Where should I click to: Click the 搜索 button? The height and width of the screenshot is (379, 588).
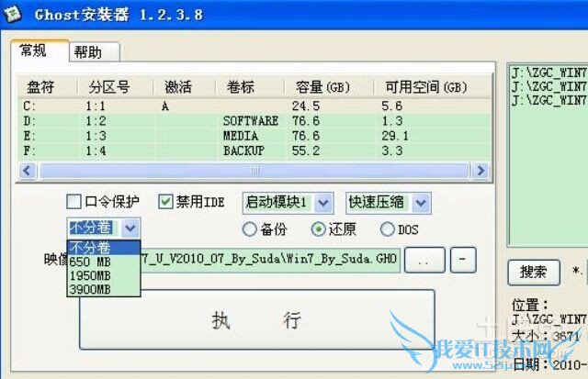pyautogui.click(x=534, y=273)
